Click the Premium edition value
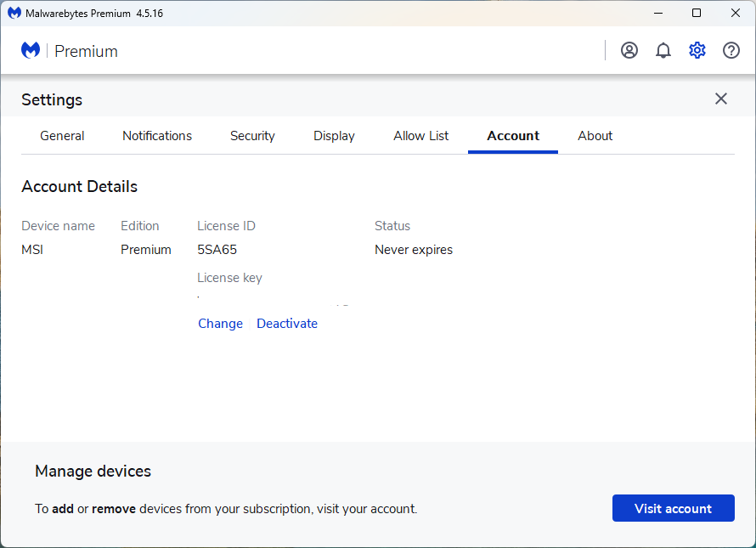The image size is (756, 548). click(x=145, y=250)
